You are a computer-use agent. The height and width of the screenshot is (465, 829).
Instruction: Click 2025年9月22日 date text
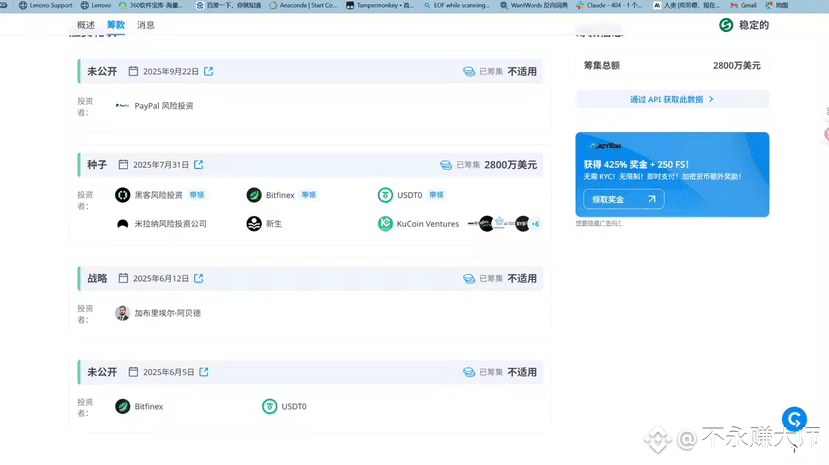[x=171, y=71]
